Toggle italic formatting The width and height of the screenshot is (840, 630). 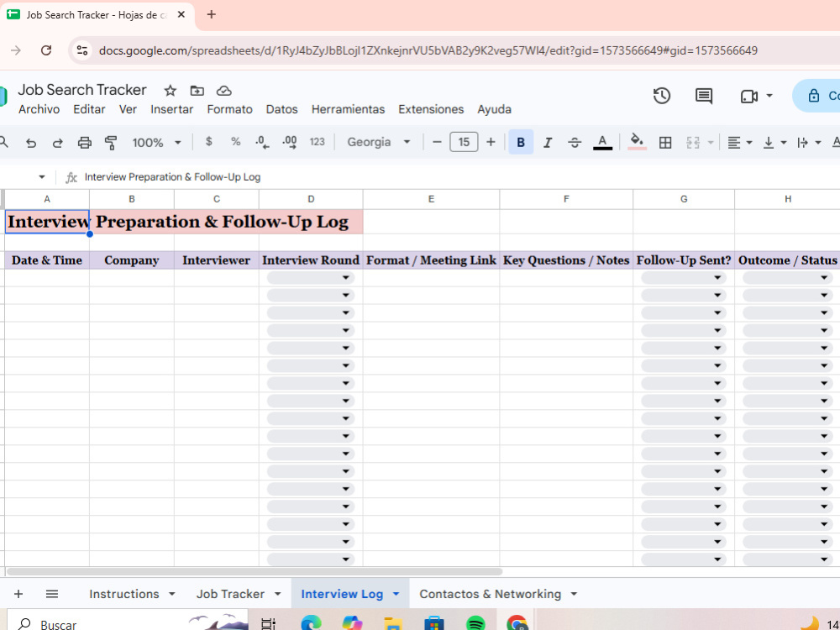[x=548, y=143]
